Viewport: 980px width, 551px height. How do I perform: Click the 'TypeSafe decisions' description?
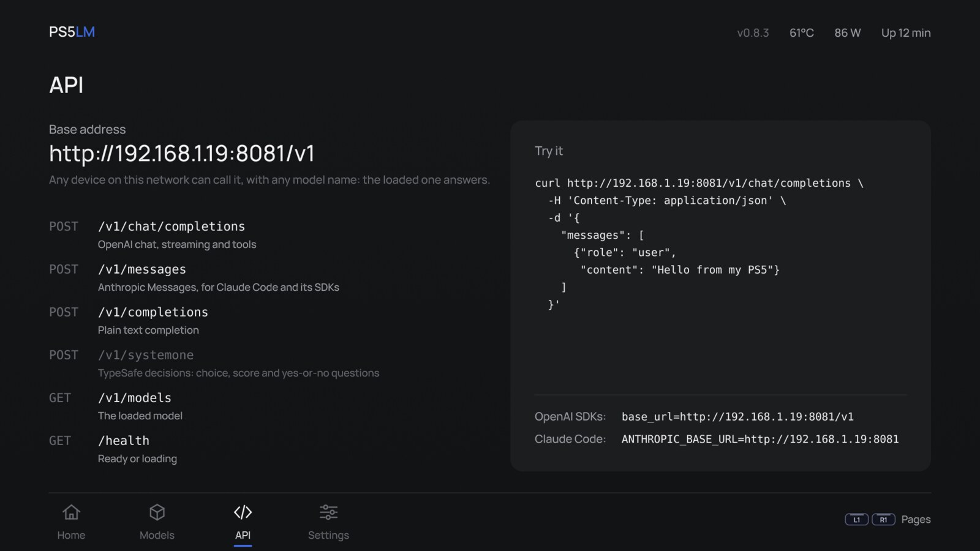[x=239, y=373]
